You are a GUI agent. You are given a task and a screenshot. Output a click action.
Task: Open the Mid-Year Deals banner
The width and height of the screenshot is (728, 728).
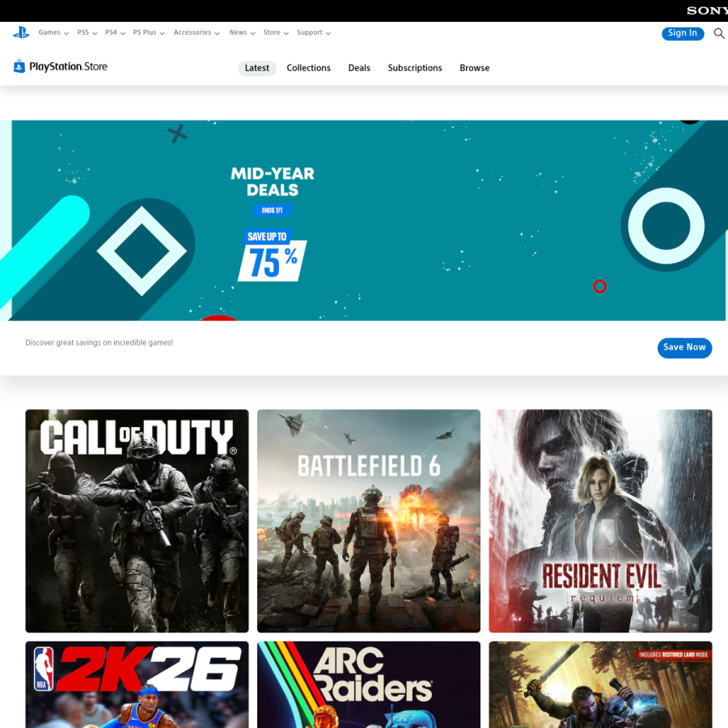pos(364,221)
